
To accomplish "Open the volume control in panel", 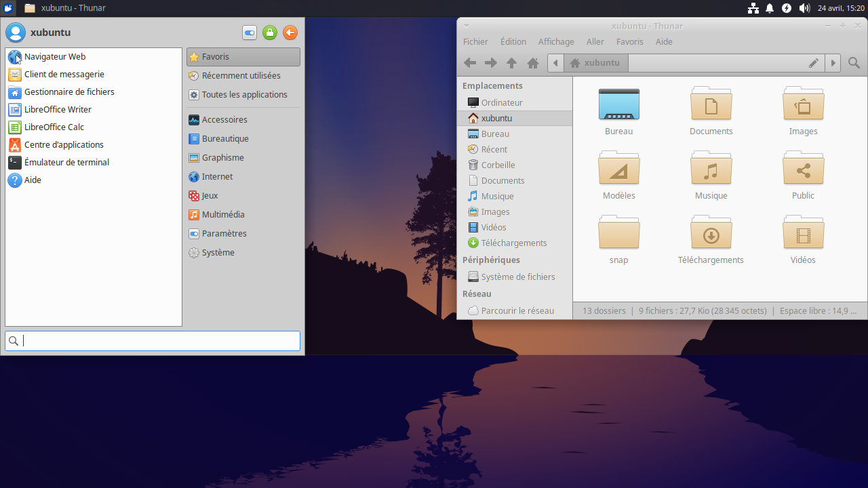I will [804, 8].
